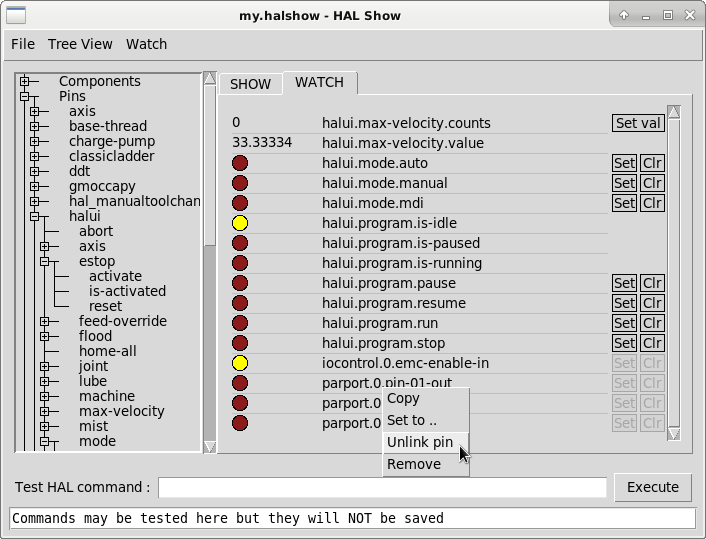Collapse the halui tree node

35,216
